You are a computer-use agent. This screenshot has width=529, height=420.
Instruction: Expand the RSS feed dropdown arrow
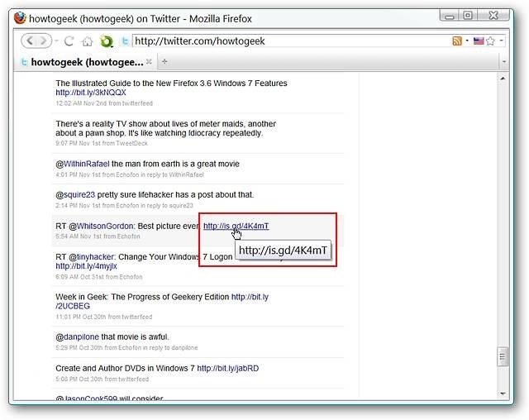[x=467, y=41]
